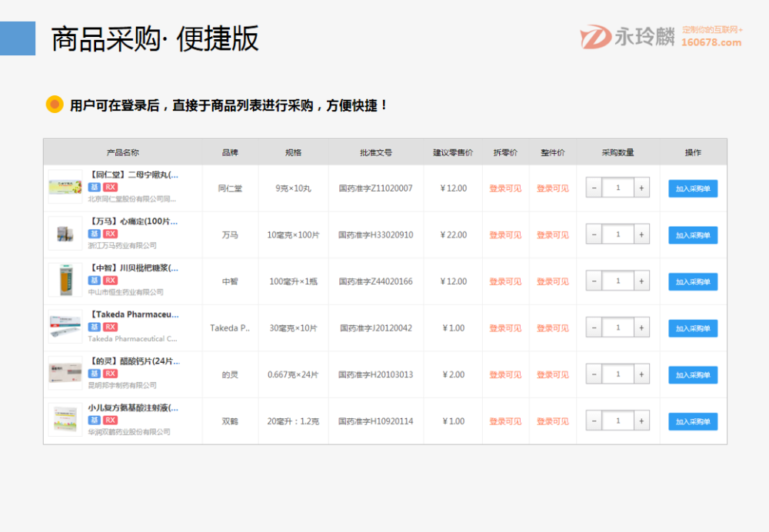Open 登录可见 under 整件价 for 川贝枇杷糖浆

coord(552,281)
